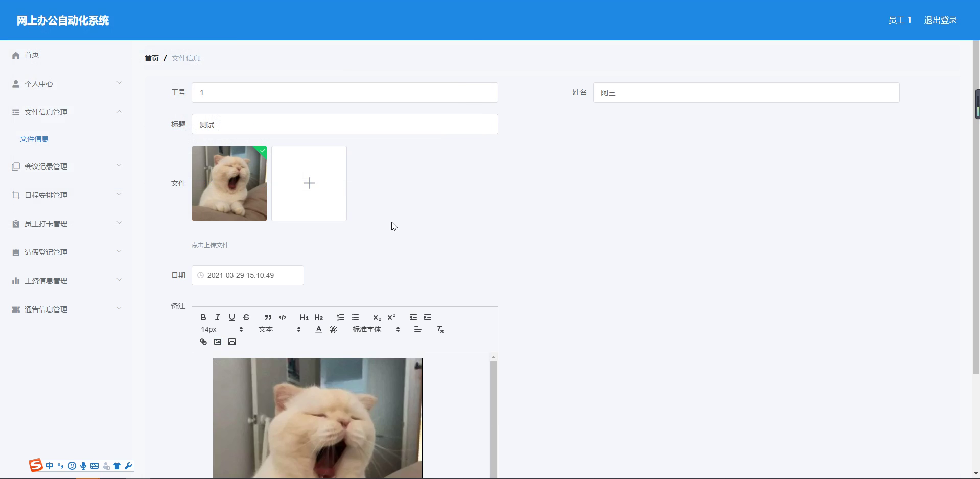Click the Sogou voice input microphone

click(x=83, y=466)
